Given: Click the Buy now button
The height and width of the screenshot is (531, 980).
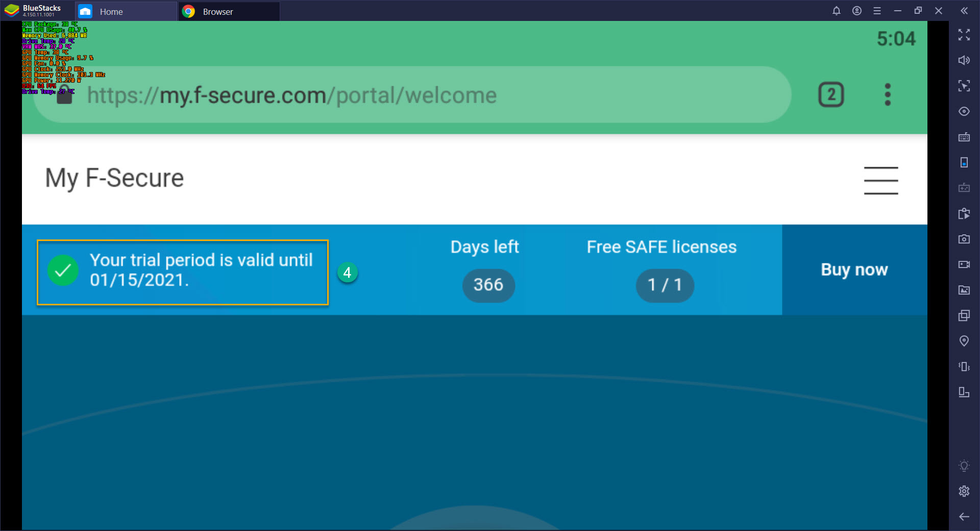Looking at the screenshot, I should 854,270.
